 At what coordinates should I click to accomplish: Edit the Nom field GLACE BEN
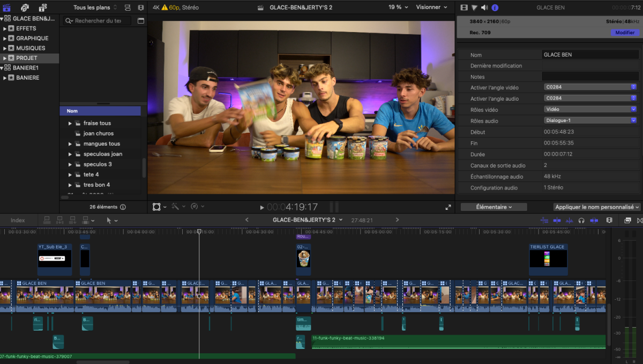pyautogui.click(x=590, y=55)
